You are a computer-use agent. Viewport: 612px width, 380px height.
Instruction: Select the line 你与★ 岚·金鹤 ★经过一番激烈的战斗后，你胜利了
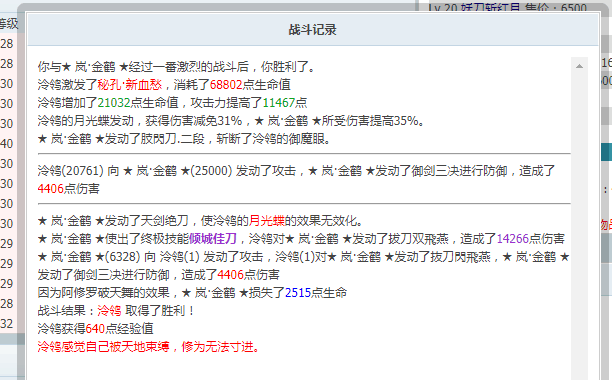pos(176,67)
